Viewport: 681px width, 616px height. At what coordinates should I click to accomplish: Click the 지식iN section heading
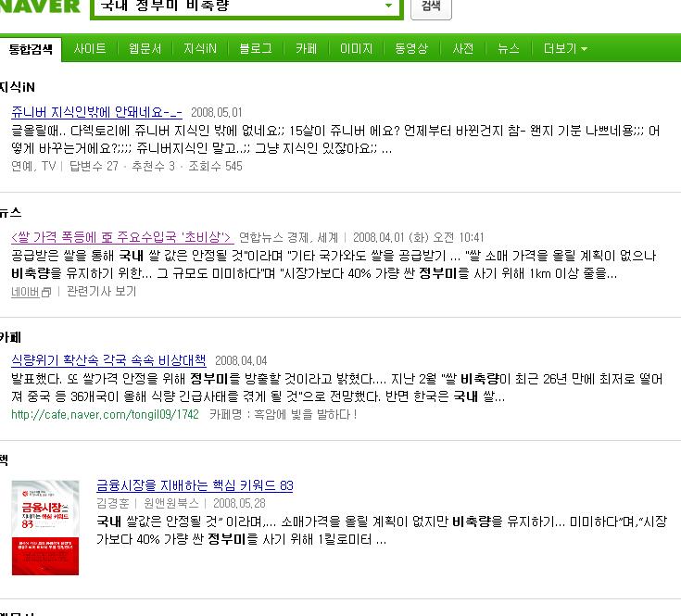click(x=18, y=87)
